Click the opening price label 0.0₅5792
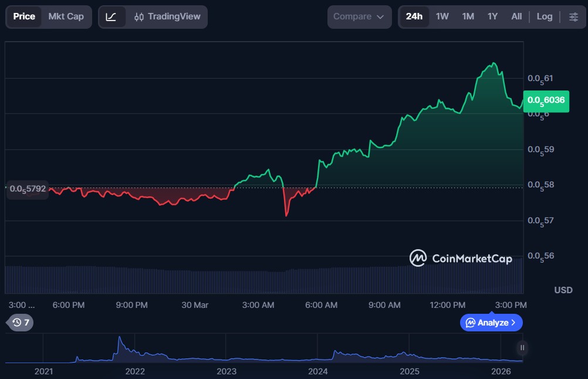This screenshot has height=379, width=588. [x=28, y=189]
